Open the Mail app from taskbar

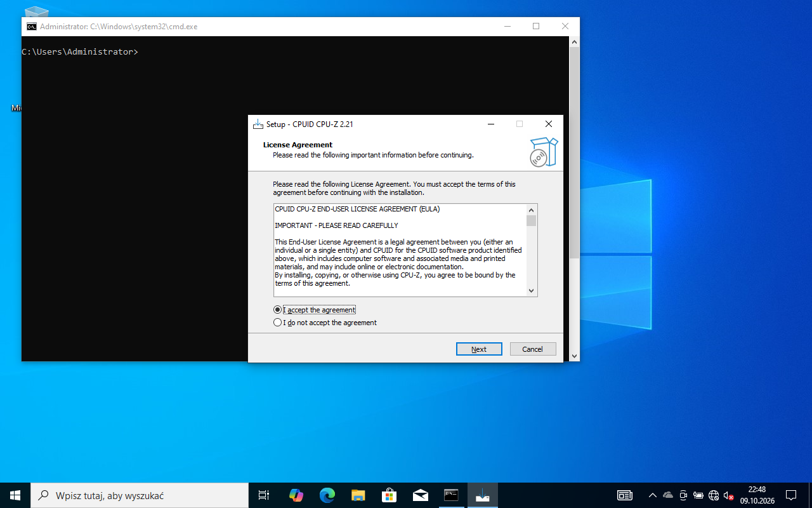coord(421,495)
